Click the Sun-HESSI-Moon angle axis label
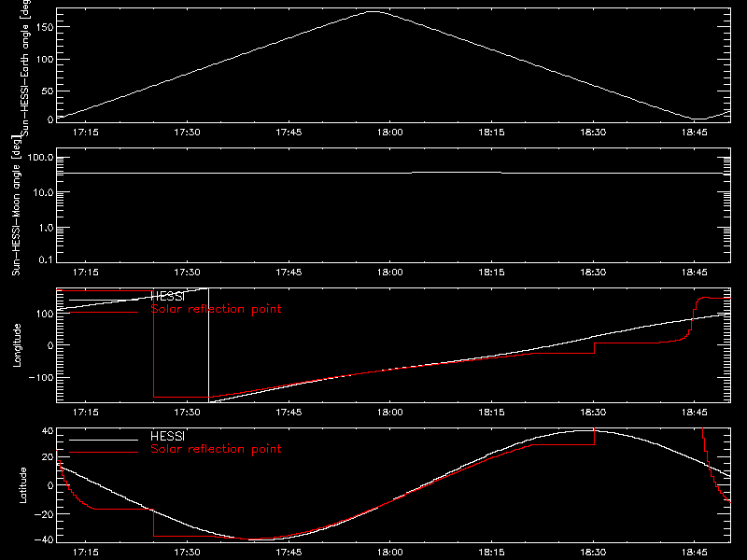The image size is (747, 560). coord(16,205)
